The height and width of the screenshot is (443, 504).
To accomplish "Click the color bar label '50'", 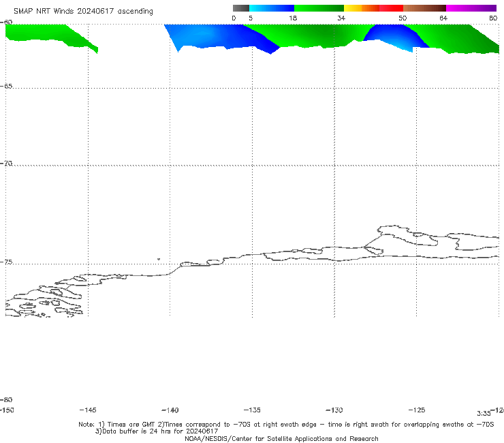I will 403,18.
